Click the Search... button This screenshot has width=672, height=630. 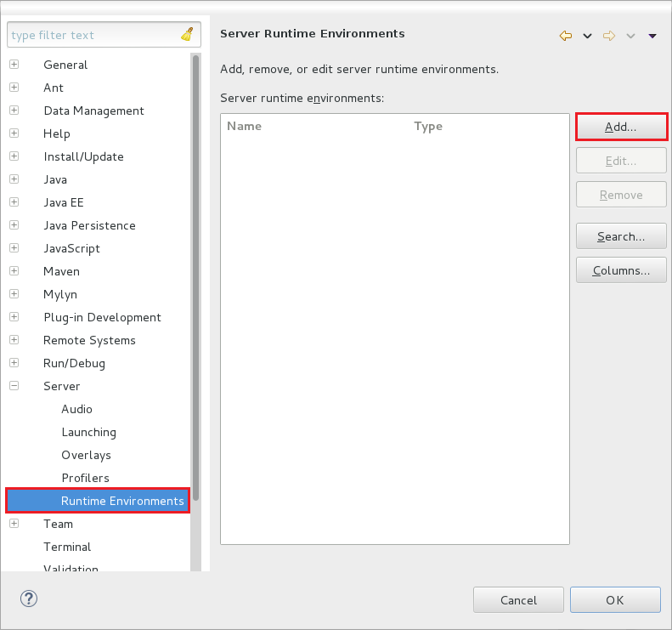pos(621,236)
